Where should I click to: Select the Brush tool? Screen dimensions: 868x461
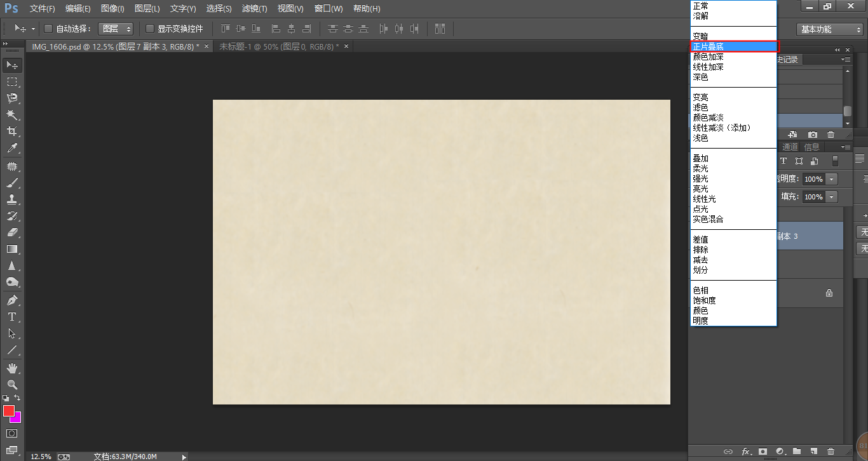click(x=12, y=183)
